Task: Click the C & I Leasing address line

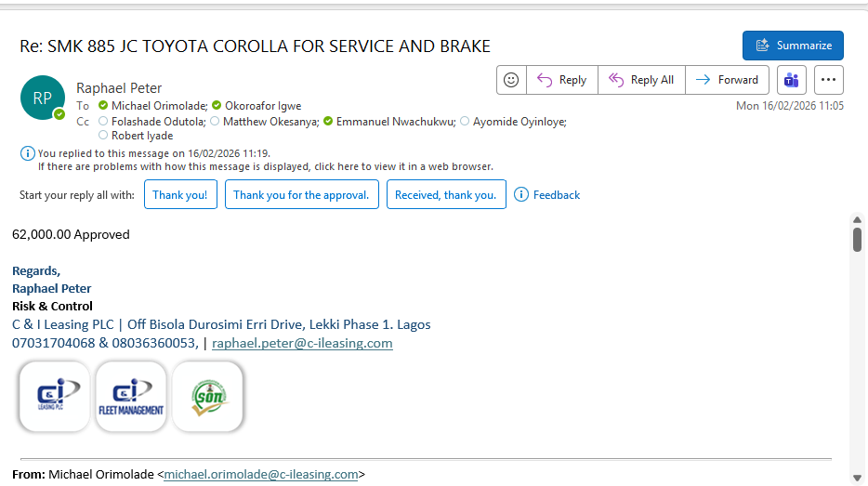Action: pos(221,324)
